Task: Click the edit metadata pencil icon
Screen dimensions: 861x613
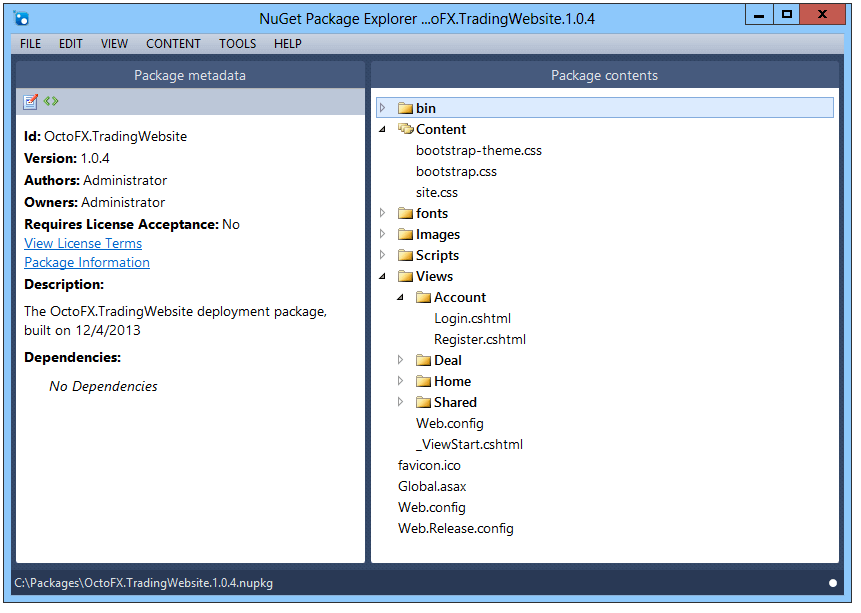Action: click(x=31, y=100)
